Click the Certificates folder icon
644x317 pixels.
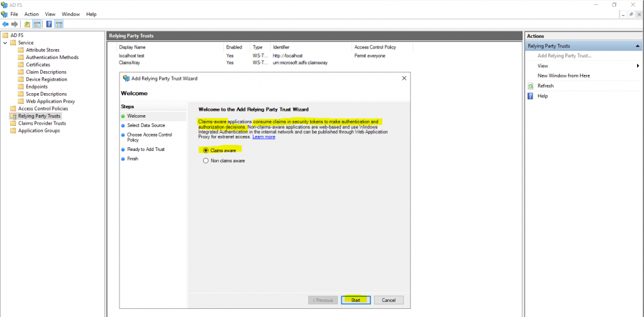[x=21, y=65]
